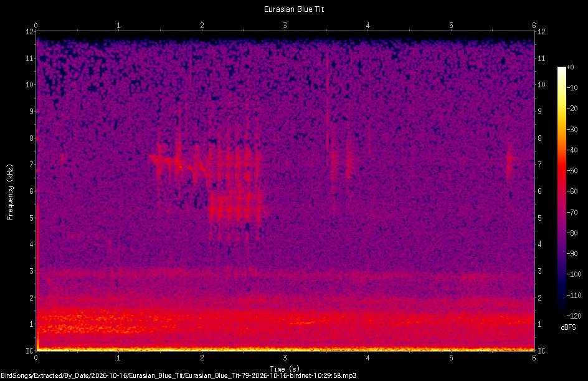Click 'DC' on the left frequency axis
This screenshot has height=381, width=588.
point(29,351)
